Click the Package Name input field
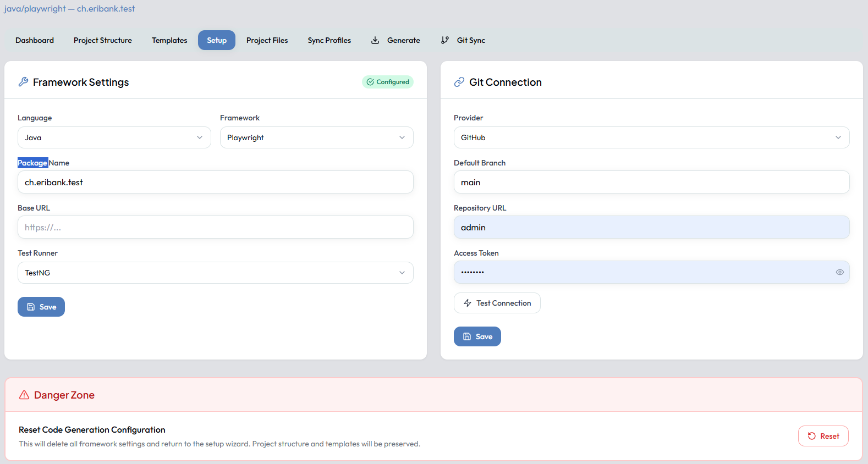This screenshot has height=464, width=868. click(x=216, y=182)
